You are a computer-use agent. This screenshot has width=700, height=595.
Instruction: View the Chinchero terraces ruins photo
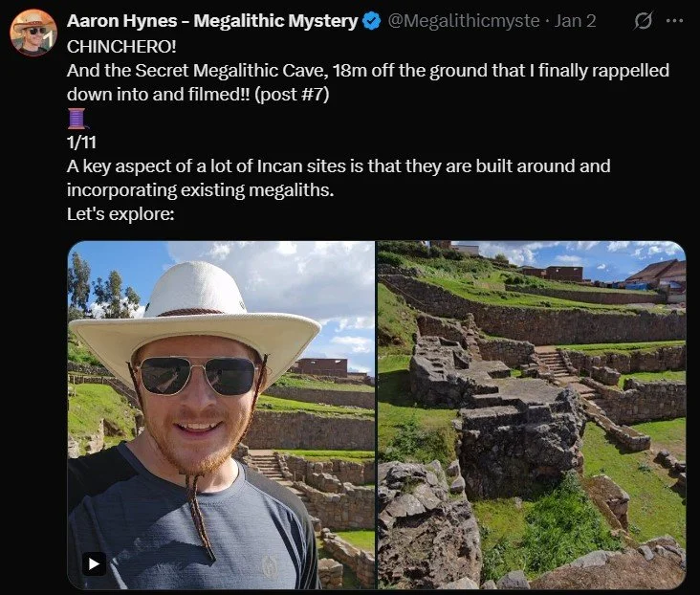point(532,415)
